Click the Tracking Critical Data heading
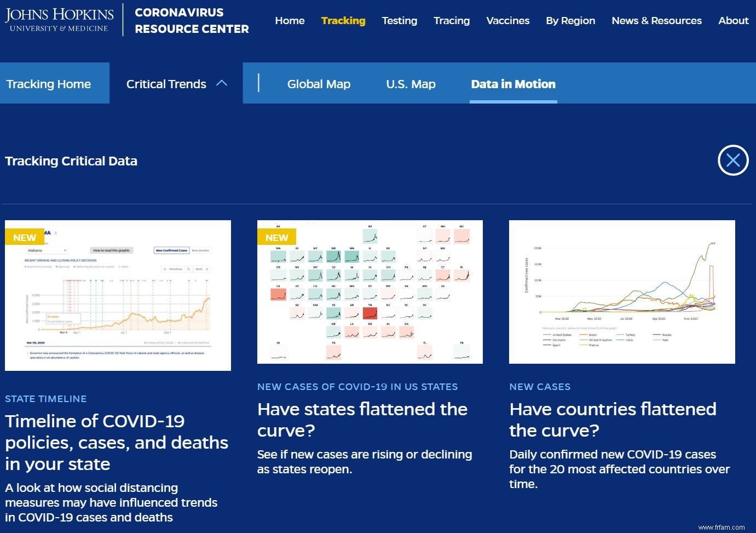 tap(71, 161)
